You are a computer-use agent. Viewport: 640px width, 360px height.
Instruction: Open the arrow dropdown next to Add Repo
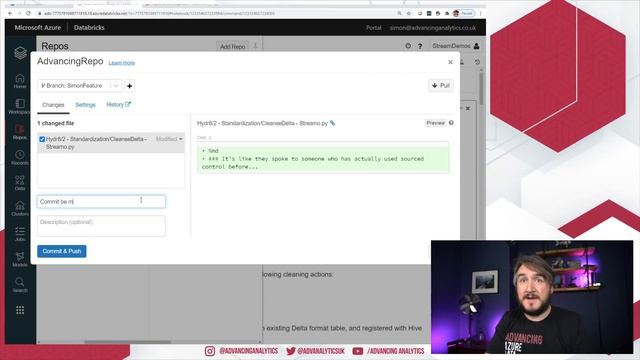pos(256,46)
